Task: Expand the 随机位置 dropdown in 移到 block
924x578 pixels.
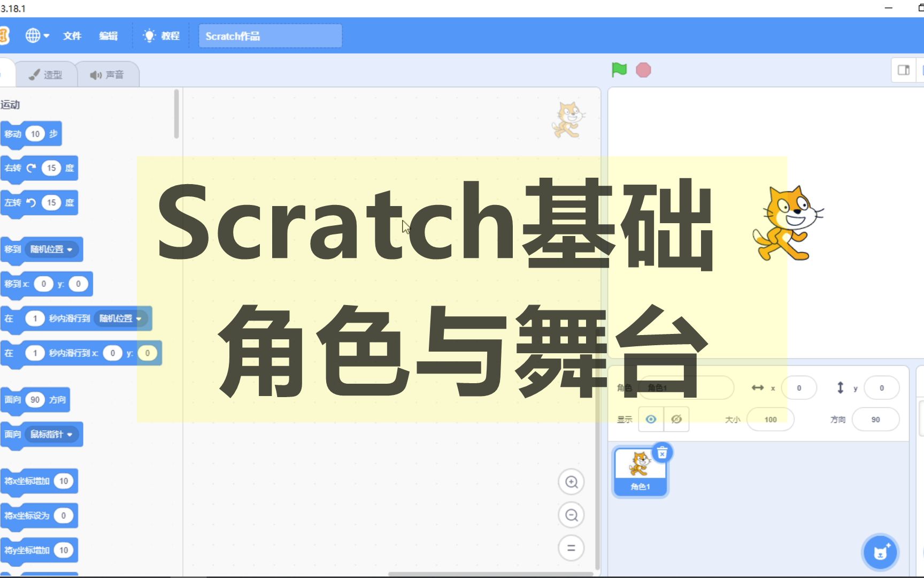Action: click(52, 249)
